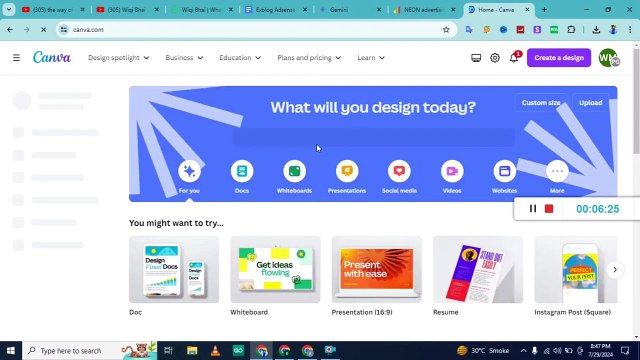Open the Presentation (16:9) thumbnail
The image size is (640, 360).
tap(377, 269)
